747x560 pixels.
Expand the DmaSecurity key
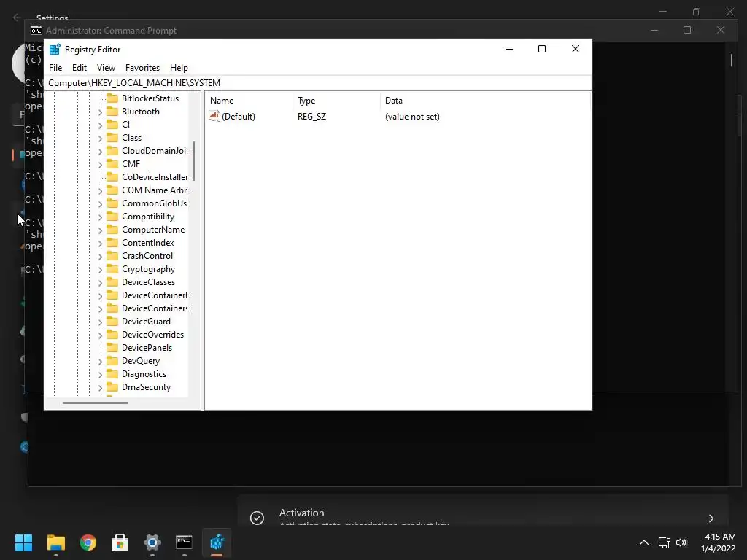(x=100, y=388)
